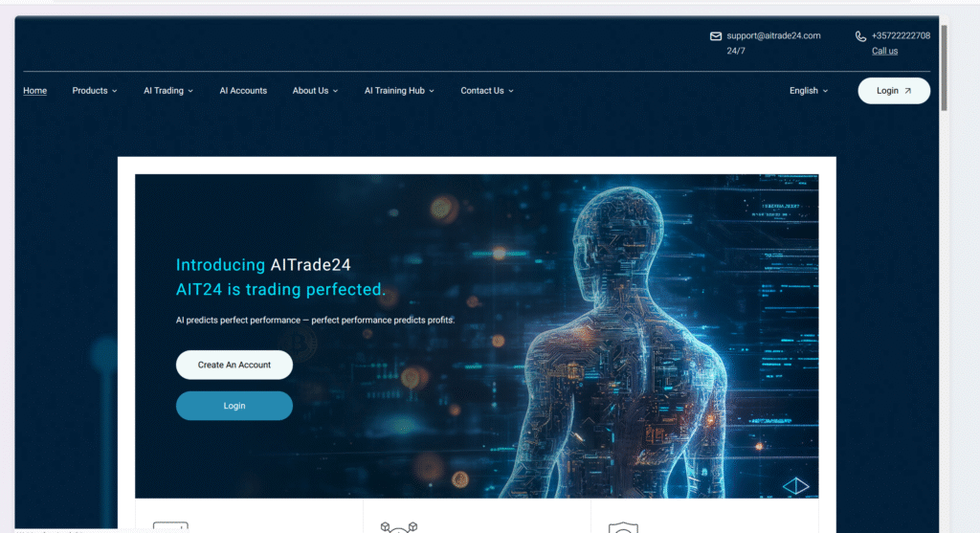This screenshot has height=533, width=980.
Task: Open the AI Training Hub dropdown
Action: coord(399,91)
